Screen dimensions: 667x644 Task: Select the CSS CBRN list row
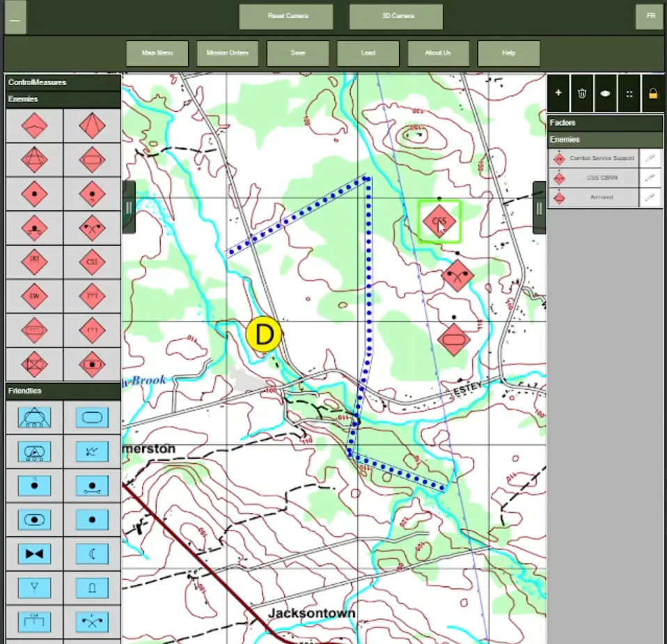[x=594, y=178]
